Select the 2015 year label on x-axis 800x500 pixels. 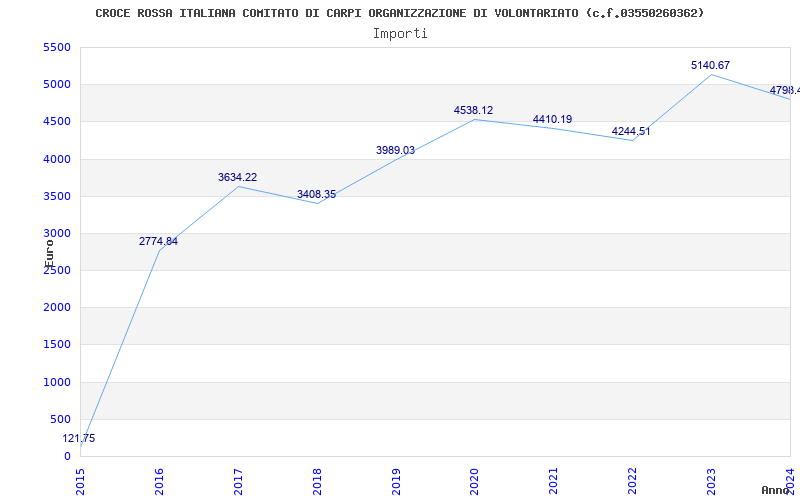point(80,481)
